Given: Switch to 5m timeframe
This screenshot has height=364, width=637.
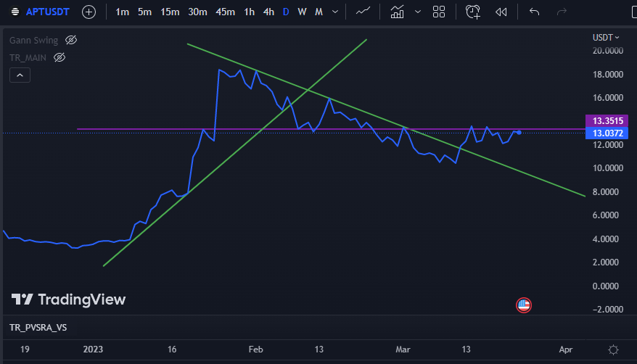Looking at the screenshot, I should 144,12.
